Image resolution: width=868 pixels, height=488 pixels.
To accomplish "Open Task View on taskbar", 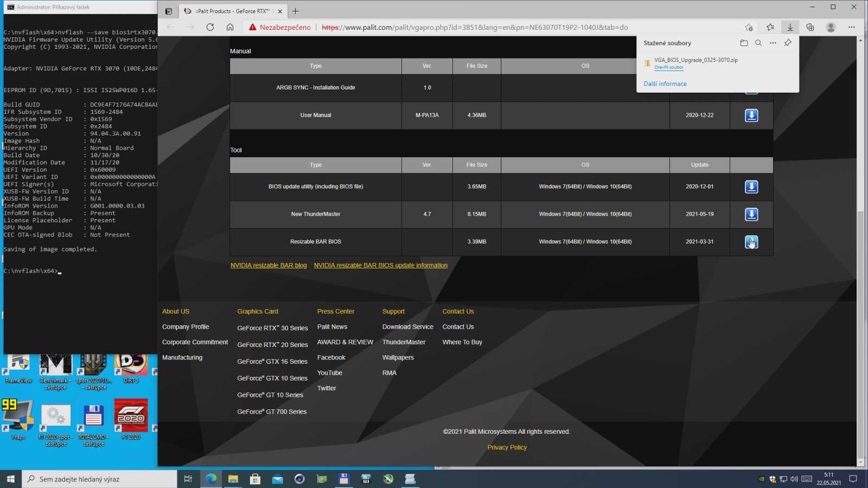I will coord(188,479).
